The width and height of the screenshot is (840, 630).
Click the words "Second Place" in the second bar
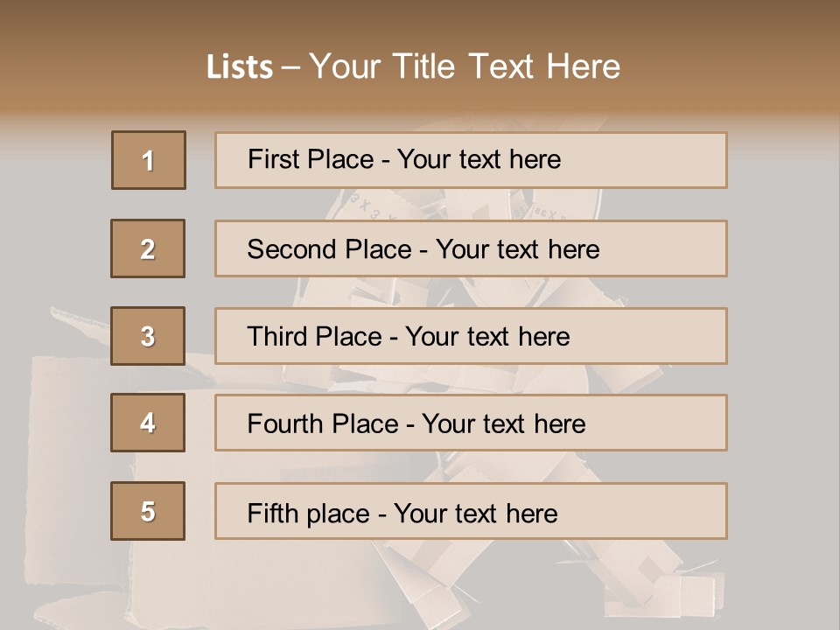point(329,249)
